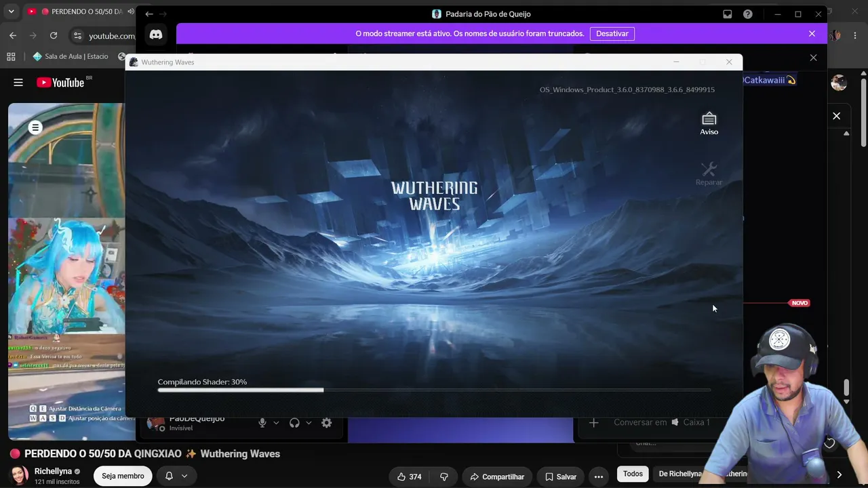This screenshot has width=868, height=488.
Task: Open the Sala de Aula | Estacio bookmark
Action: tap(71, 56)
